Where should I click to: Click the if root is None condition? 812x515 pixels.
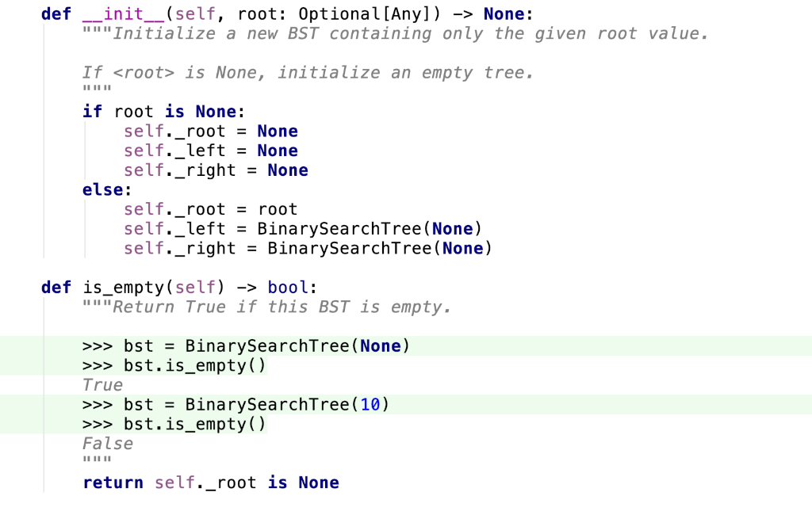click(x=157, y=111)
